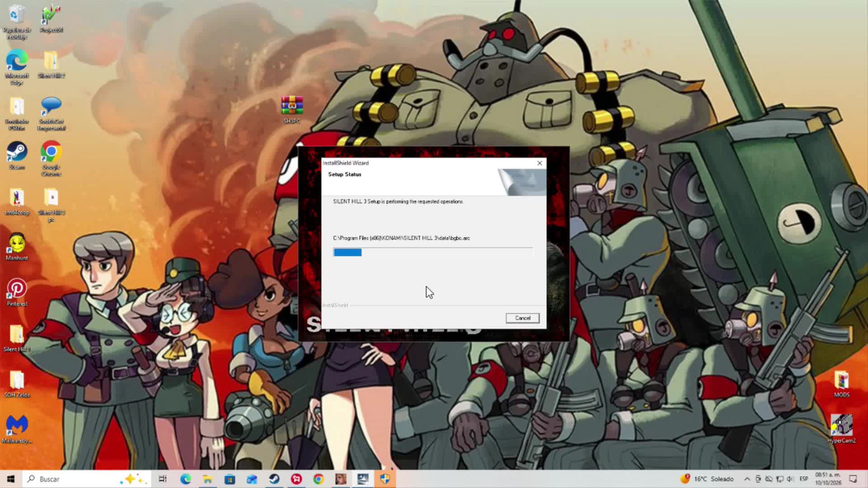Open File Explorer from the taskbar
This screenshot has width=868, height=488.
[x=208, y=479]
